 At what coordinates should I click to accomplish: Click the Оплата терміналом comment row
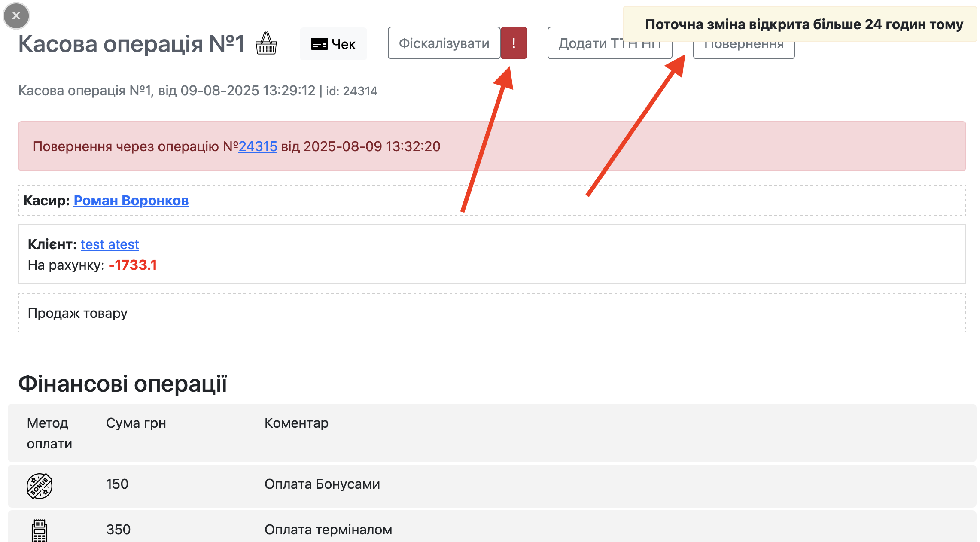click(x=328, y=530)
